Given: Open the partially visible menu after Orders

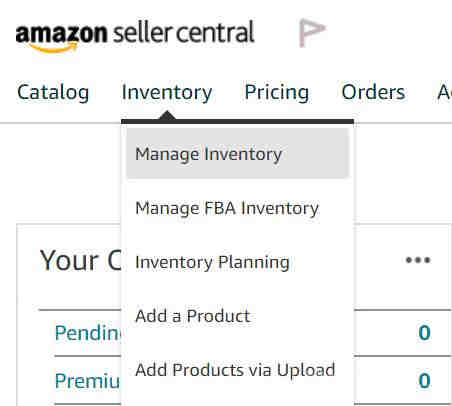Looking at the screenshot, I should click(x=445, y=92).
